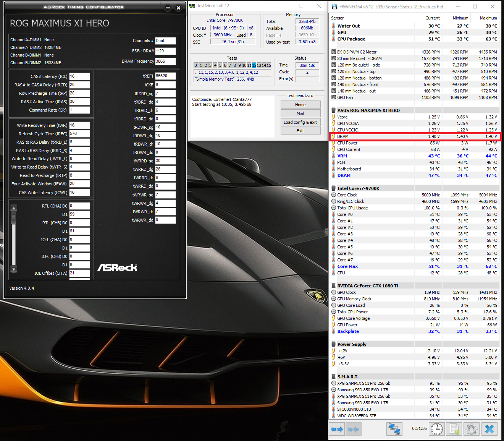
Task: Click the chip icon beside Power Supply header
Action: (x=334, y=344)
